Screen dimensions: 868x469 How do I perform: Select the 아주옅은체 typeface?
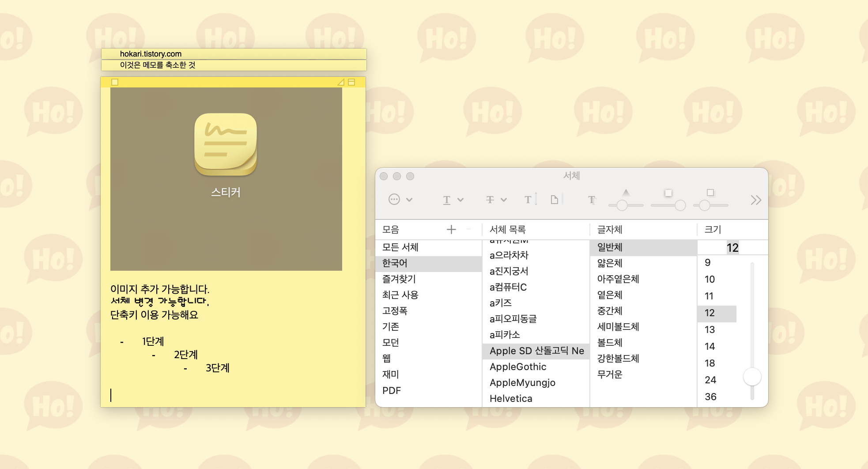[x=643, y=279]
